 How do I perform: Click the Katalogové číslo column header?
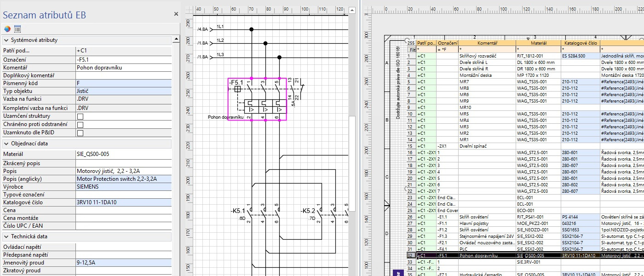pyautogui.click(x=580, y=43)
